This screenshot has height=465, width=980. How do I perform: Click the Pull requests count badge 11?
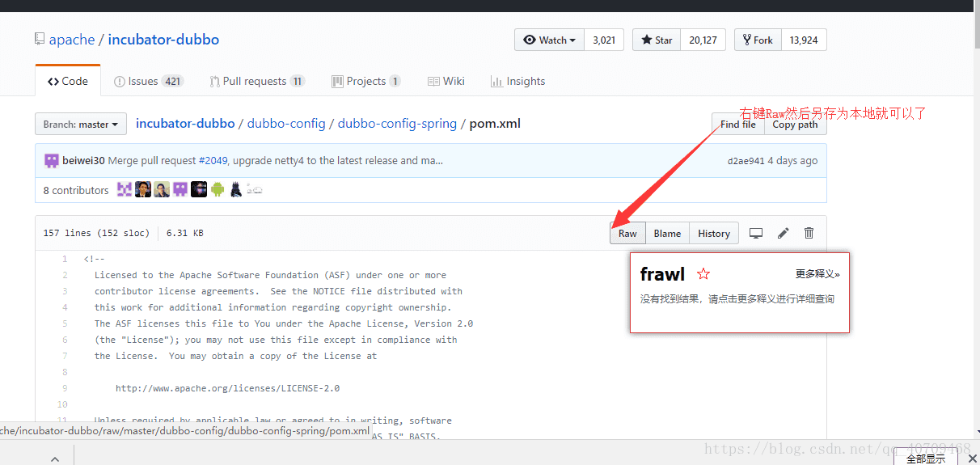click(297, 81)
